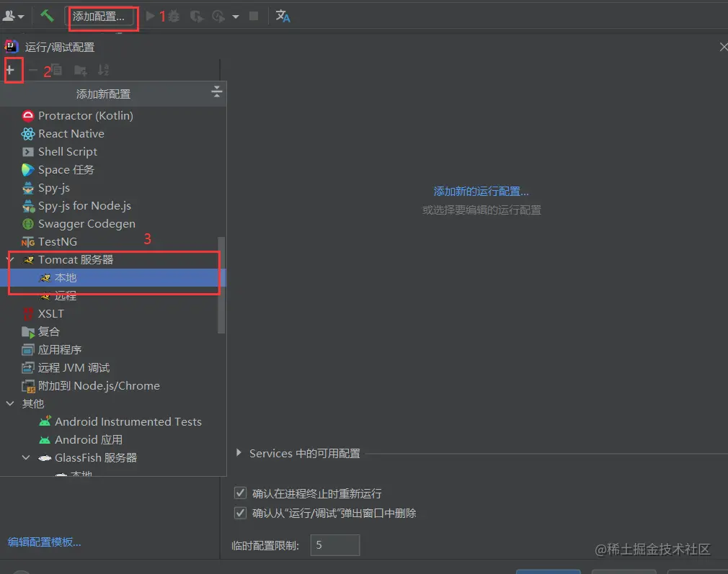Select Spy-js for Node.js entry

click(113, 205)
